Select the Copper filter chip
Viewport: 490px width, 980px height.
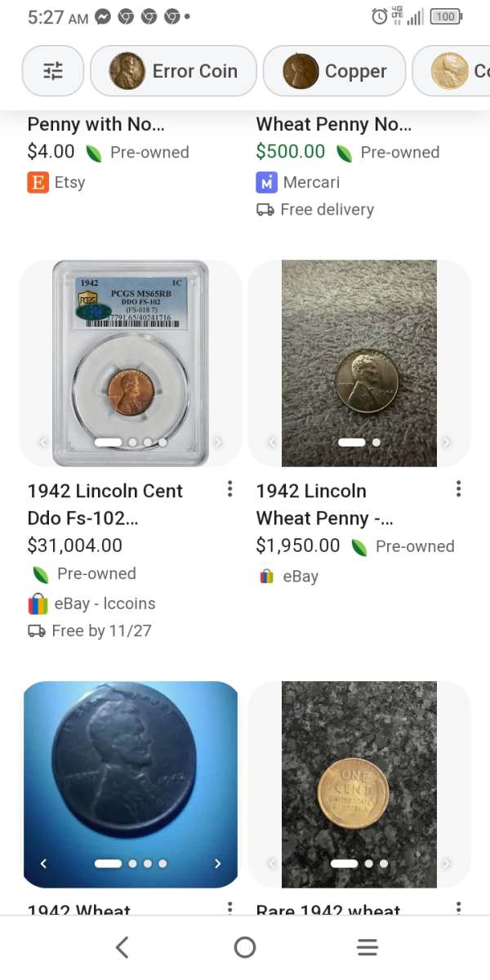pyautogui.click(x=334, y=71)
